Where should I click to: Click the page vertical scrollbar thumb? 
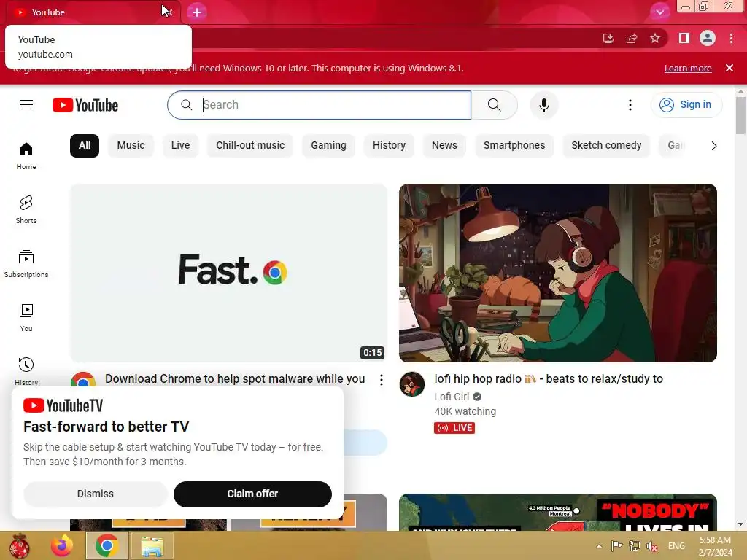[x=740, y=116]
